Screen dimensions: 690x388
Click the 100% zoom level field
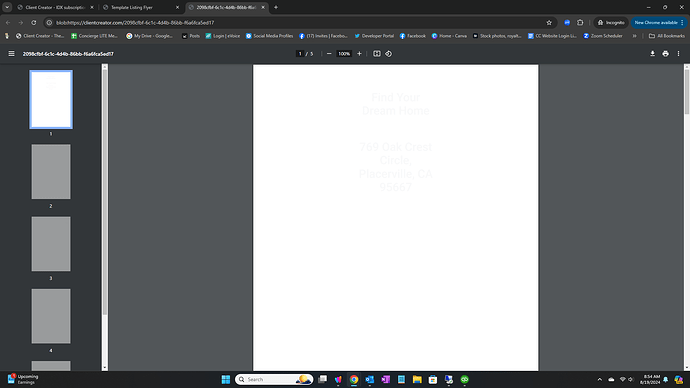pos(344,54)
